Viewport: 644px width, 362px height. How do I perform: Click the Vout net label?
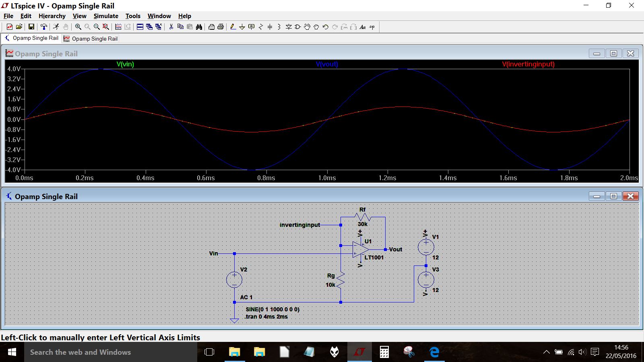pyautogui.click(x=395, y=249)
